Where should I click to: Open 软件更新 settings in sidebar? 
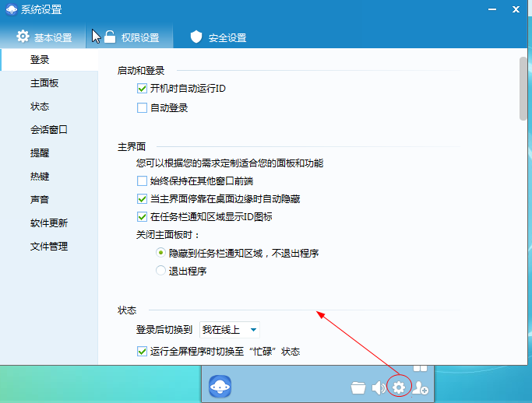[50, 223]
